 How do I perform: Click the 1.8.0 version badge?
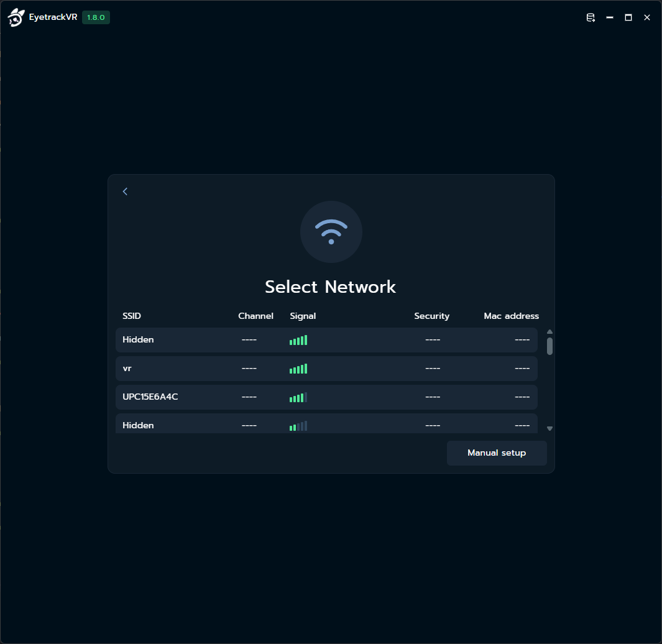tap(96, 18)
